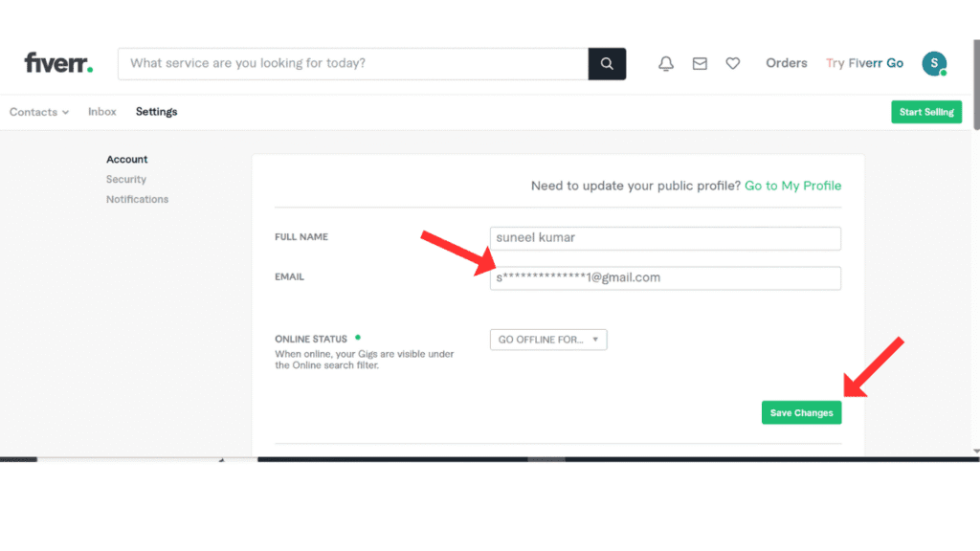Viewport: 980px width, 551px height.
Task: Click the Try Fiverr Go icon link
Action: click(864, 63)
